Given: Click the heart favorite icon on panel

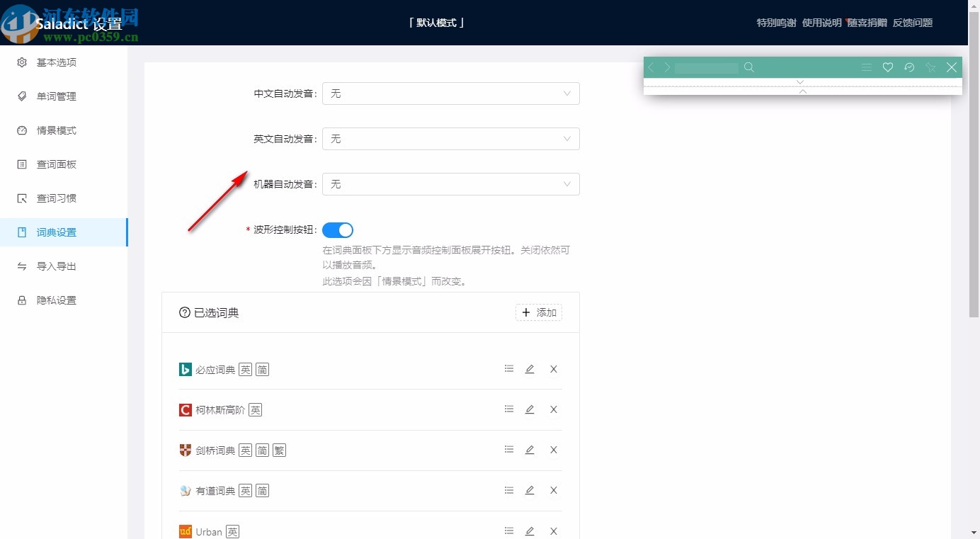Looking at the screenshot, I should (x=887, y=67).
